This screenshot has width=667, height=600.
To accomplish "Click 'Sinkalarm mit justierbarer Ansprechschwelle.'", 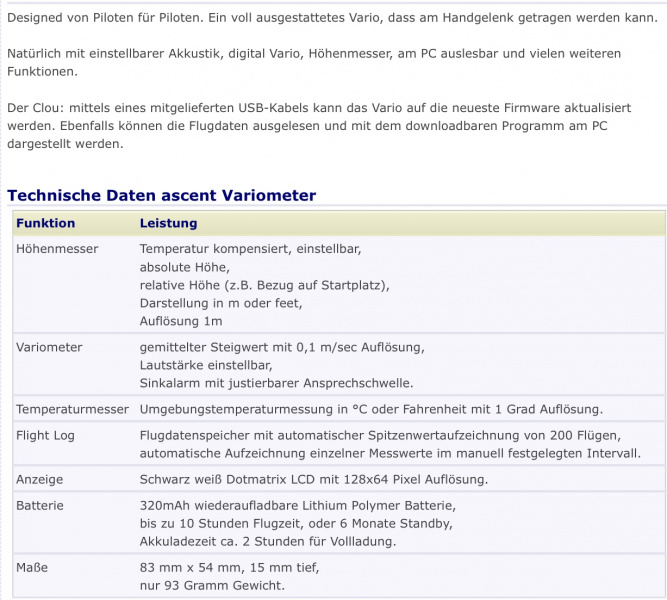I will click(276, 383).
